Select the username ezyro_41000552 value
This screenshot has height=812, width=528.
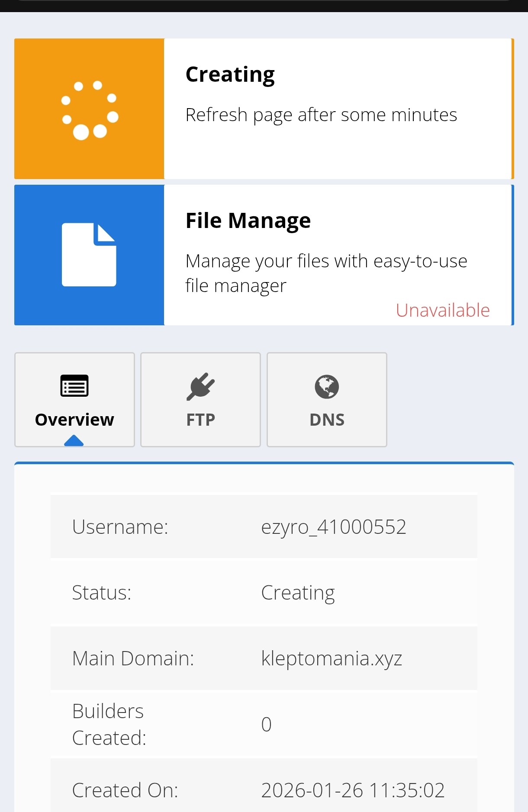pyautogui.click(x=333, y=527)
